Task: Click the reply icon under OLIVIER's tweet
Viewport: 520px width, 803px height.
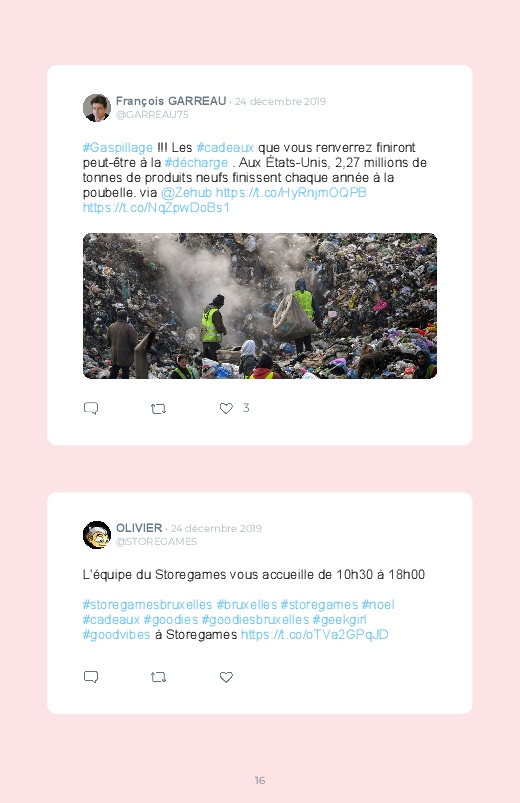Action: 91,677
